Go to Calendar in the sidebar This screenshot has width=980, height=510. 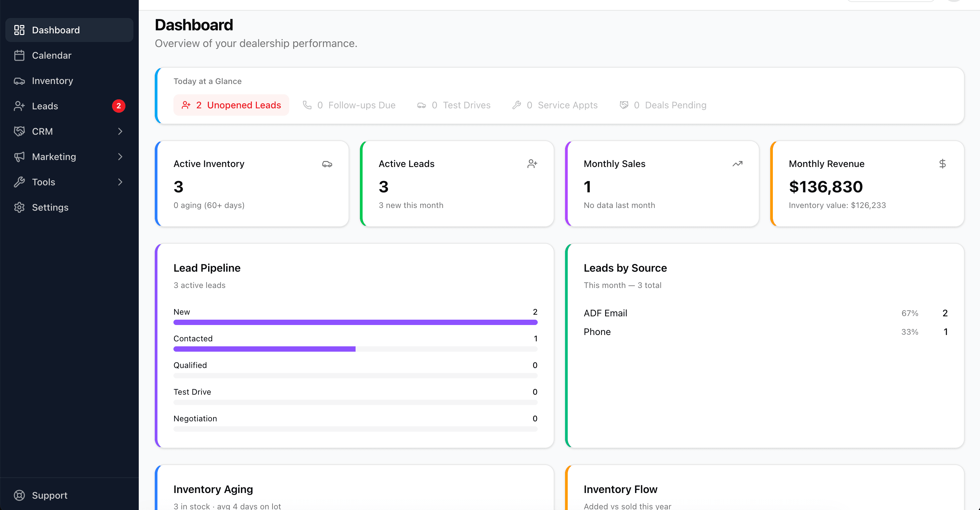click(69, 56)
